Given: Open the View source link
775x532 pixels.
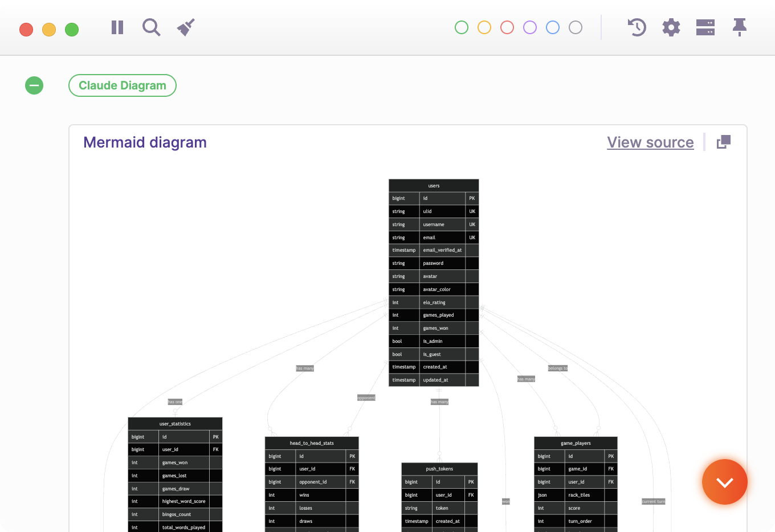Looking at the screenshot, I should [650, 142].
